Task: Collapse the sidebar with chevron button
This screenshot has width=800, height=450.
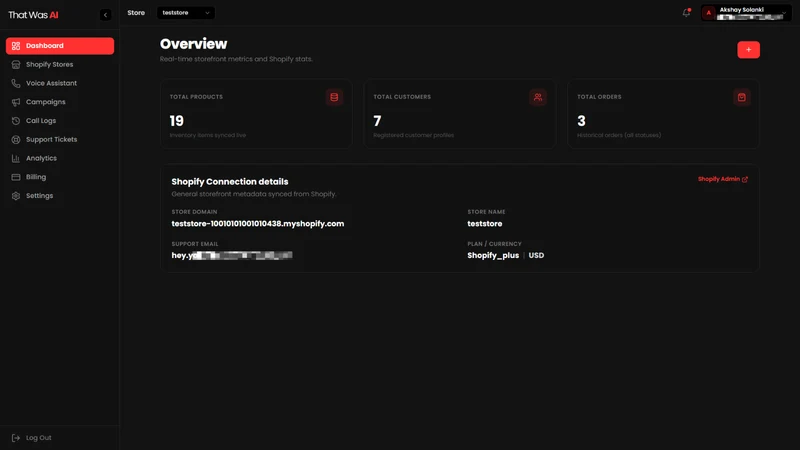Action: pyautogui.click(x=106, y=15)
